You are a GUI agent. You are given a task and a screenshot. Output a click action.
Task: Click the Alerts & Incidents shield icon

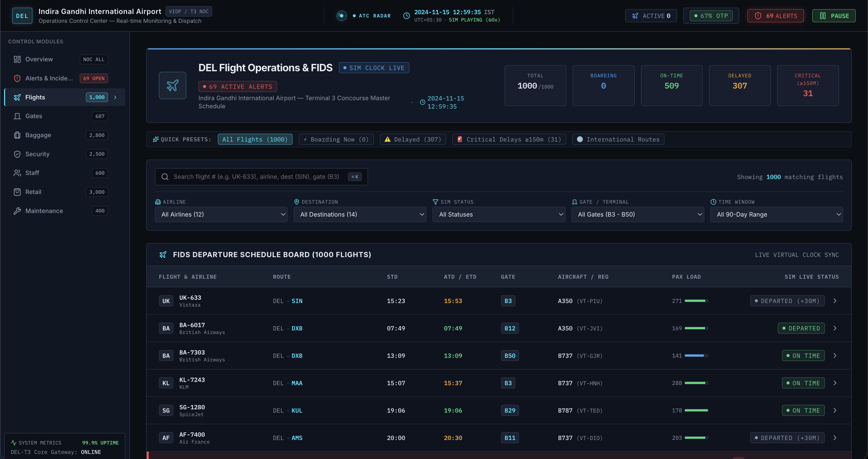click(x=17, y=78)
